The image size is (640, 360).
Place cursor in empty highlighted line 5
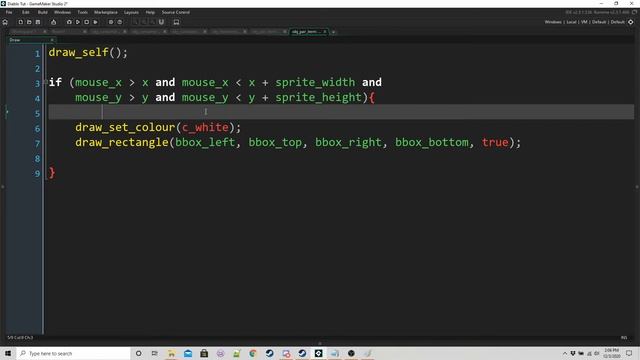(341, 112)
